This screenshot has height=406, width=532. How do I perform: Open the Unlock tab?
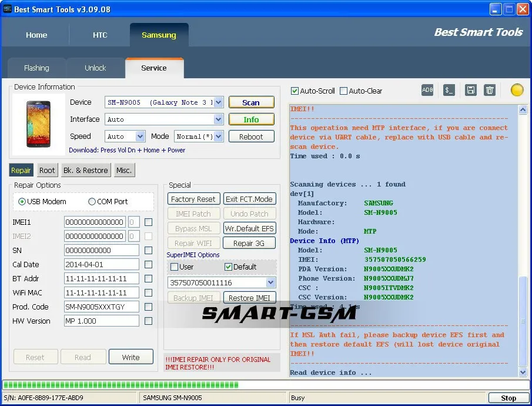[x=95, y=68]
